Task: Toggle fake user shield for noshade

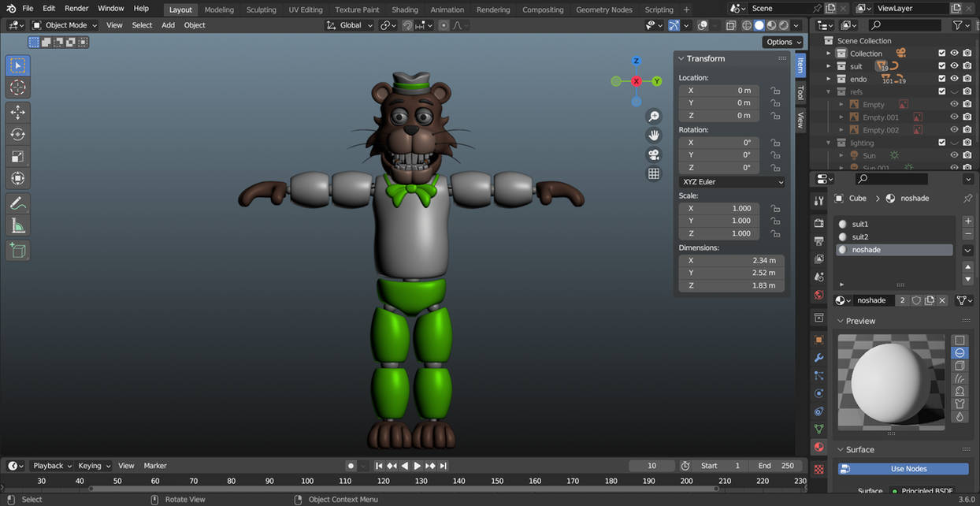Action: [x=916, y=300]
